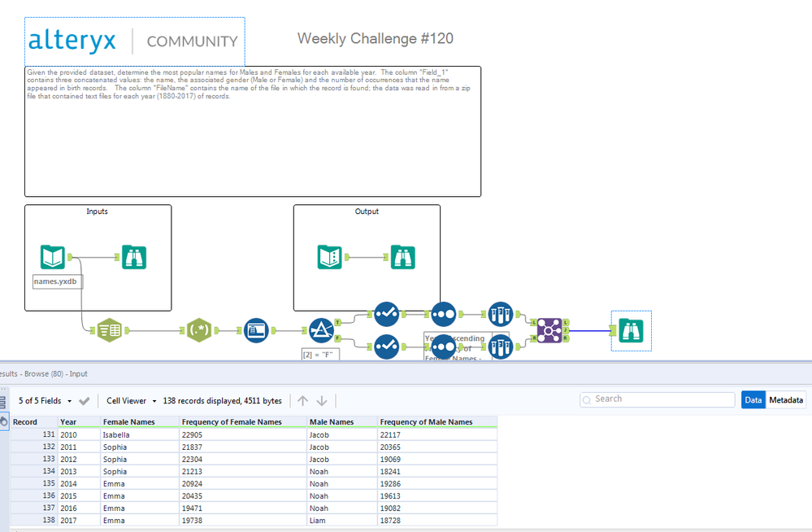The height and width of the screenshot is (532, 812).
Task: Select the lower Sort tool
Action: 443,347
